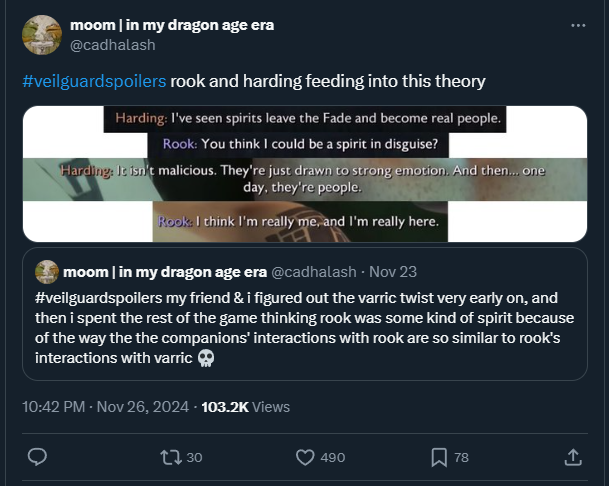Click the repost arrows icon
This screenshot has height=486, width=609.
(x=171, y=457)
